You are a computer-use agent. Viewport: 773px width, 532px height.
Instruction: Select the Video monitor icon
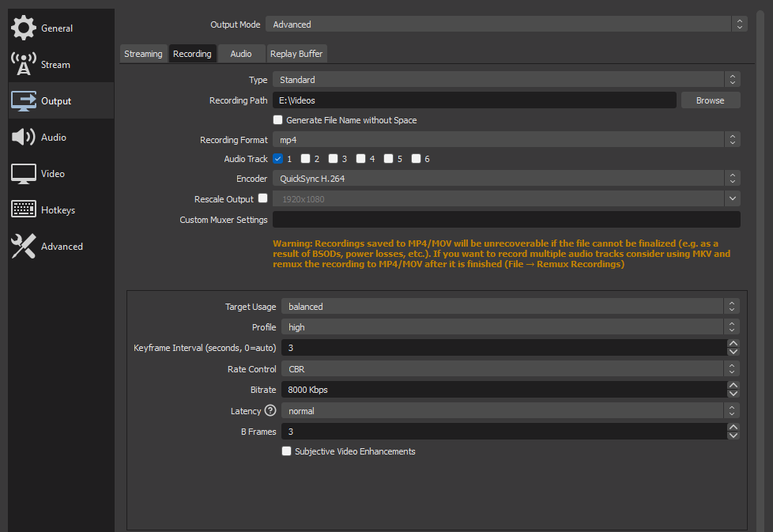(24, 174)
